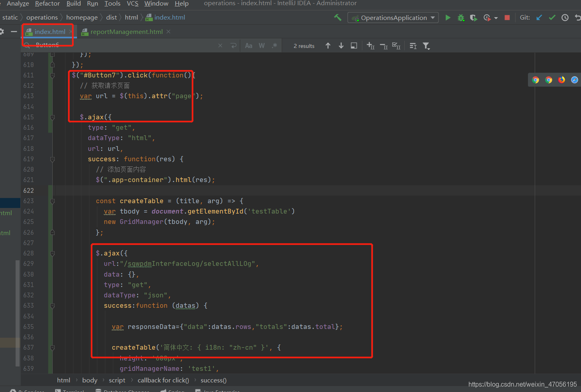Toggle multiline search mode icon
The width and height of the screenshot is (581, 392).
413,46
